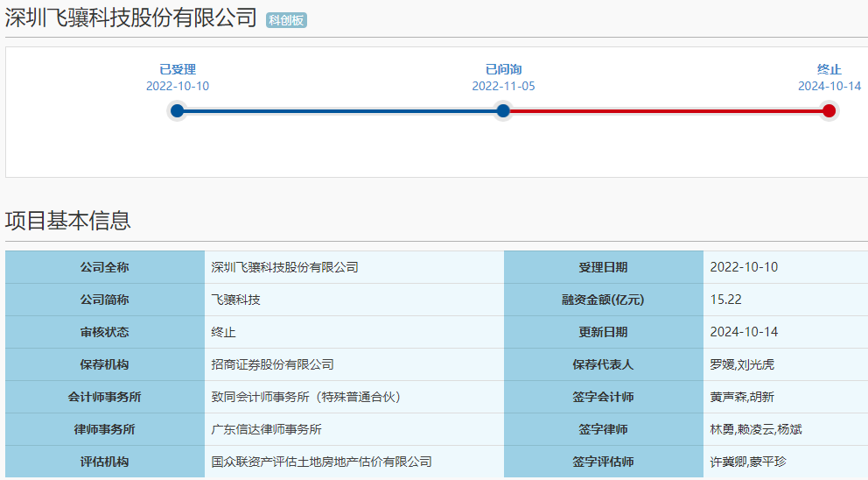Click 国众联资产评估土地房地产估价有限公司 cell
Viewport: 868px width, 480px height.
click(354, 462)
